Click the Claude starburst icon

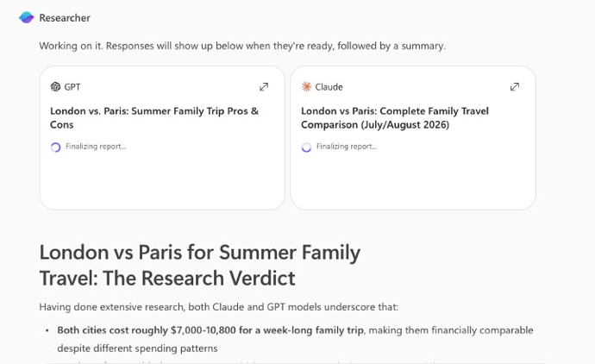[x=306, y=86]
